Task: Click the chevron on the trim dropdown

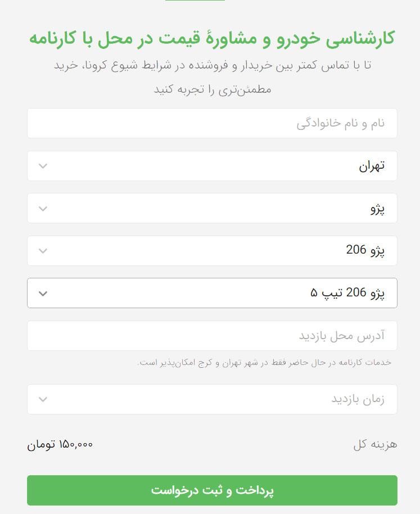Action: coord(43,293)
